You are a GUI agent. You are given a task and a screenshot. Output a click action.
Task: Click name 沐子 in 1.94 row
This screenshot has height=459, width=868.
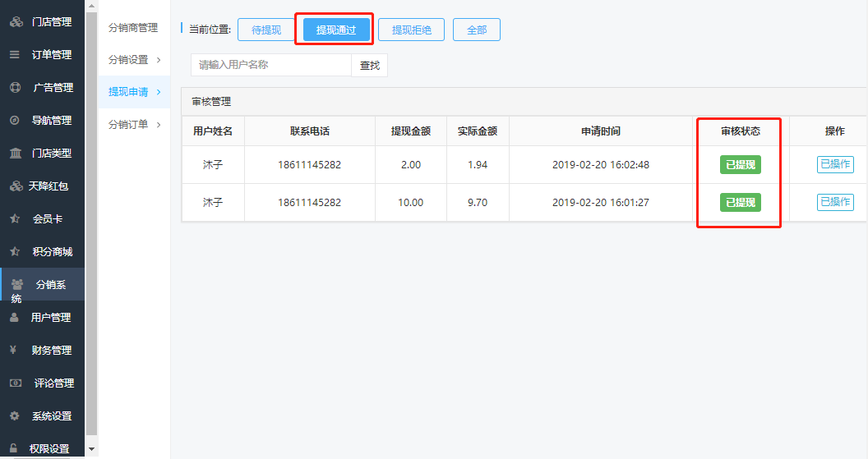pos(213,165)
